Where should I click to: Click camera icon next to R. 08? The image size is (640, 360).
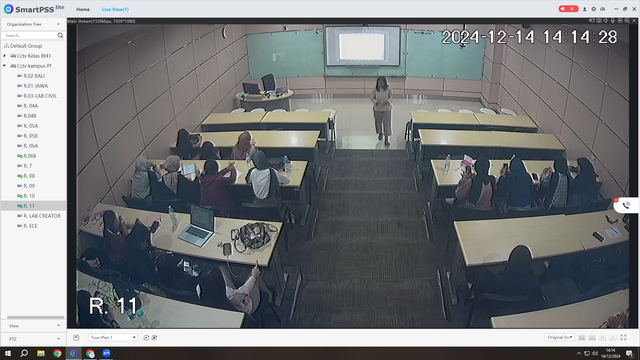click(x=20, y=176)
